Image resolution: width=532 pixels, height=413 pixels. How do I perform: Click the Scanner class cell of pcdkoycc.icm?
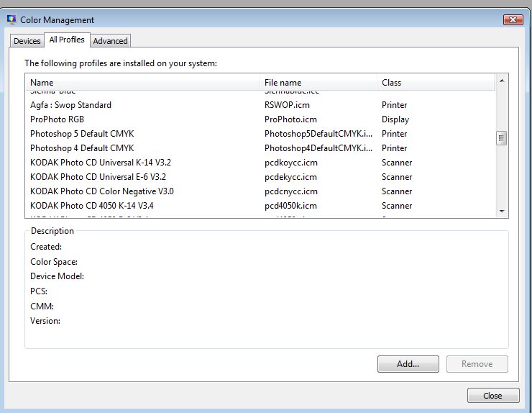tap(397, 163)
